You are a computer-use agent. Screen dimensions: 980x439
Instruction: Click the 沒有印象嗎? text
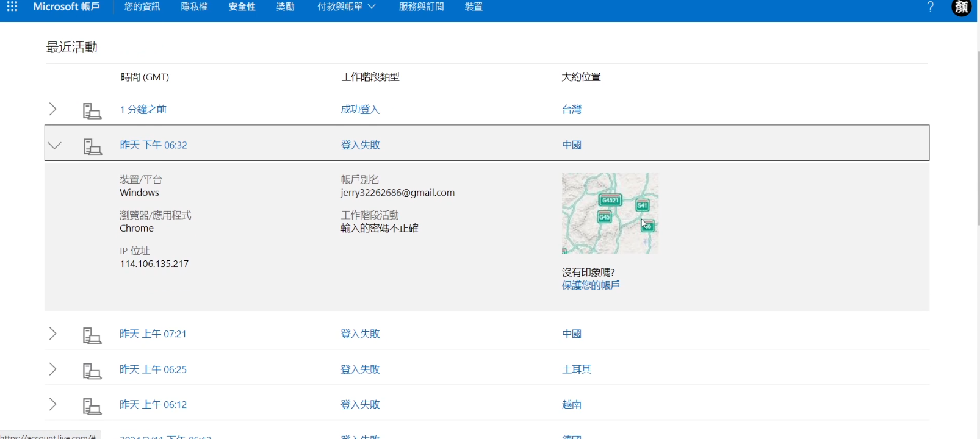[588, 273]
